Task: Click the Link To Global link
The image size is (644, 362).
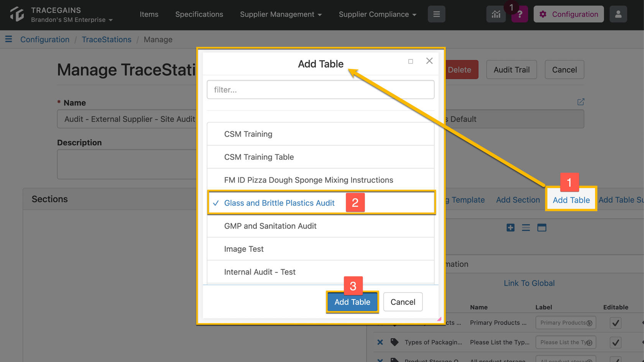Action: click(529, 283)
